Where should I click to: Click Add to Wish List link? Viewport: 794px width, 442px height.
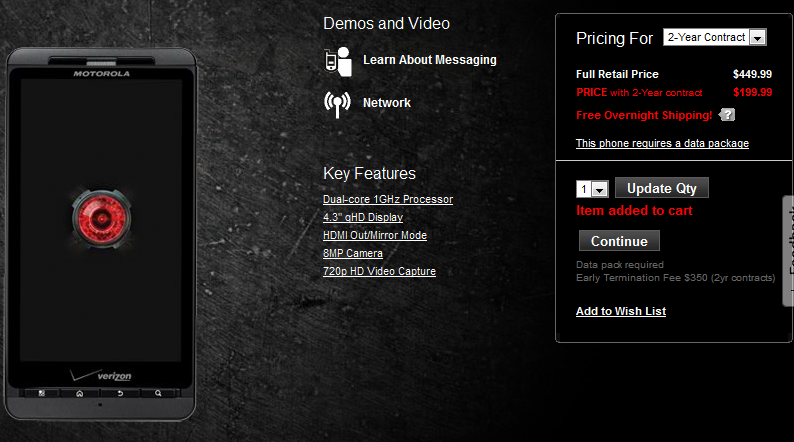(621, 311)
